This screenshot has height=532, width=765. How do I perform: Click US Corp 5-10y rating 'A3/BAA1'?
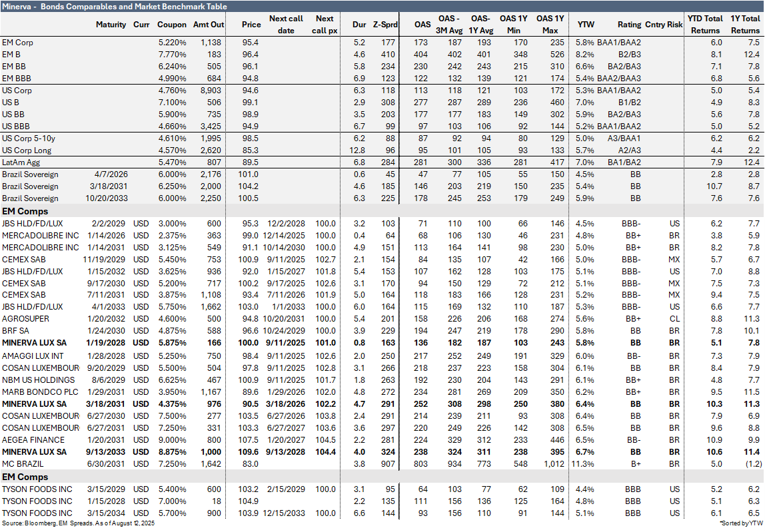[x=624, y=138]
